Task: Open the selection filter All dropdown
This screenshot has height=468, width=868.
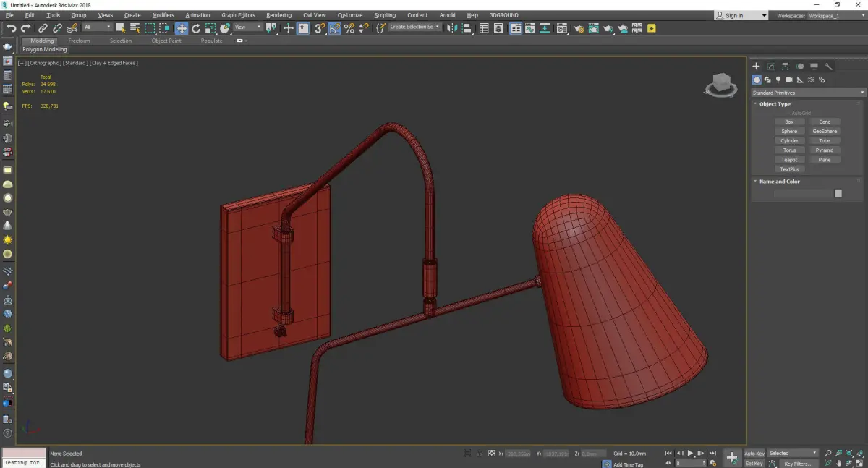Action: [97, 27]
